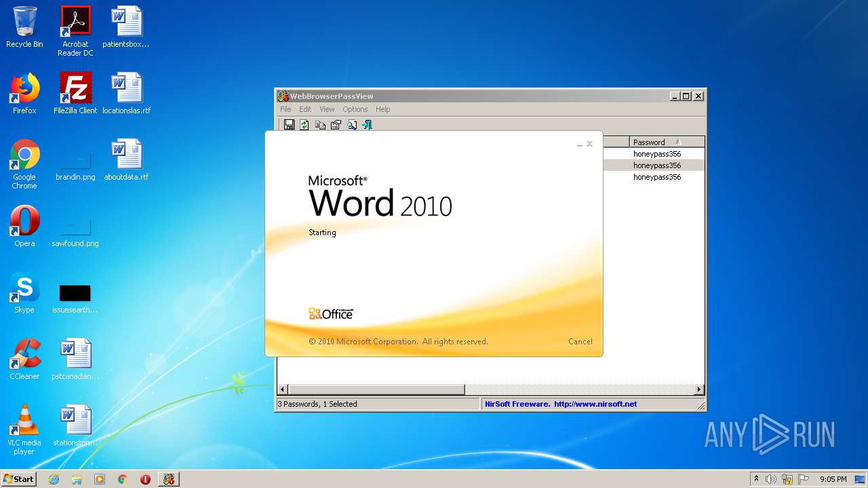Open Windows Explorer from taskbar

point(77,479)
